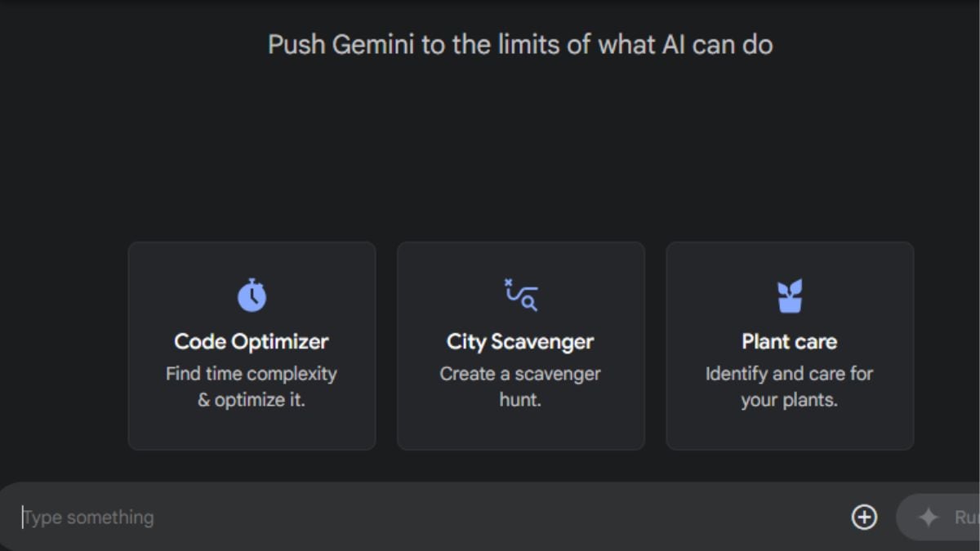Click the sparkle icon inside the Run button
Viewport: 980px width, 551px height.
point(929,517)
